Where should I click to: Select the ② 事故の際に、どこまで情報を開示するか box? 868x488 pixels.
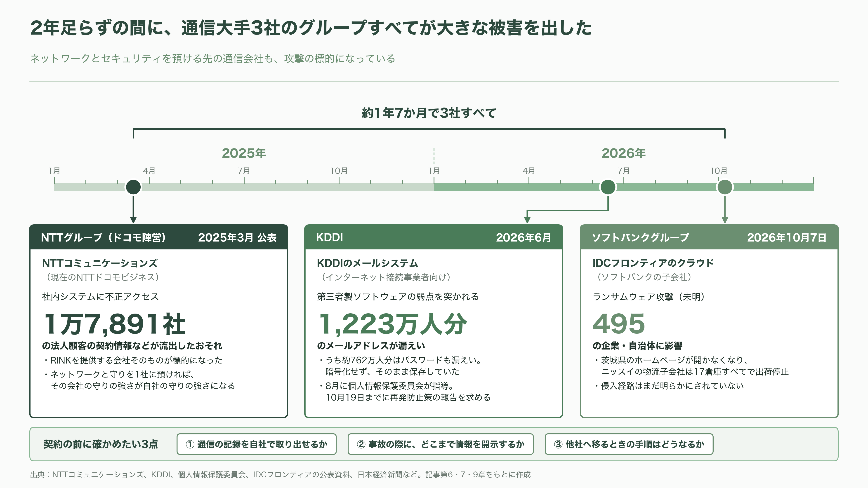(x=440, y=444)
